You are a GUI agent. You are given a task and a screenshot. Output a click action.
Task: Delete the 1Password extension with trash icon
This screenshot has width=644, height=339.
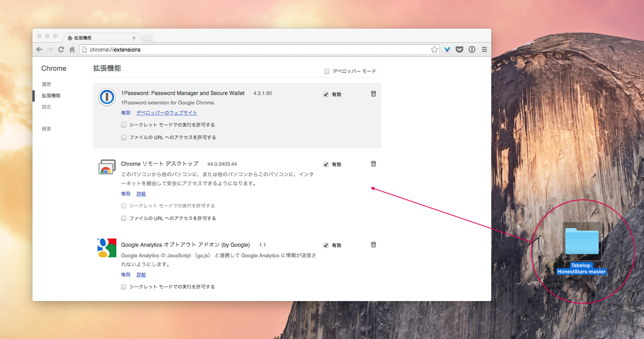pos(373,94)
